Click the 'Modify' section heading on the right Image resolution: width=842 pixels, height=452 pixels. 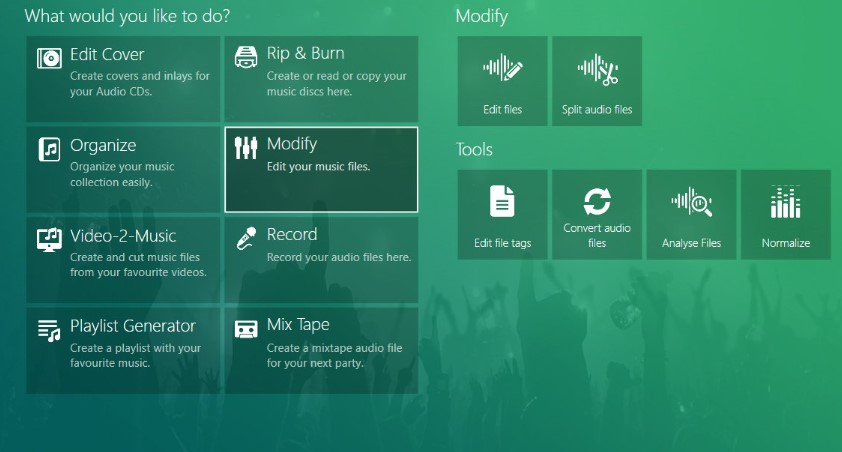coord(482,16)
